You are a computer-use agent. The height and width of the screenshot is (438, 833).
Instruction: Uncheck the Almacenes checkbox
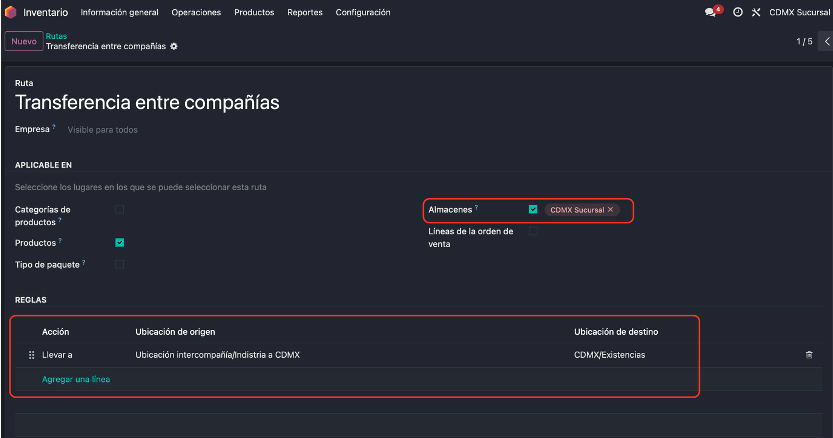tap(533, 209)
